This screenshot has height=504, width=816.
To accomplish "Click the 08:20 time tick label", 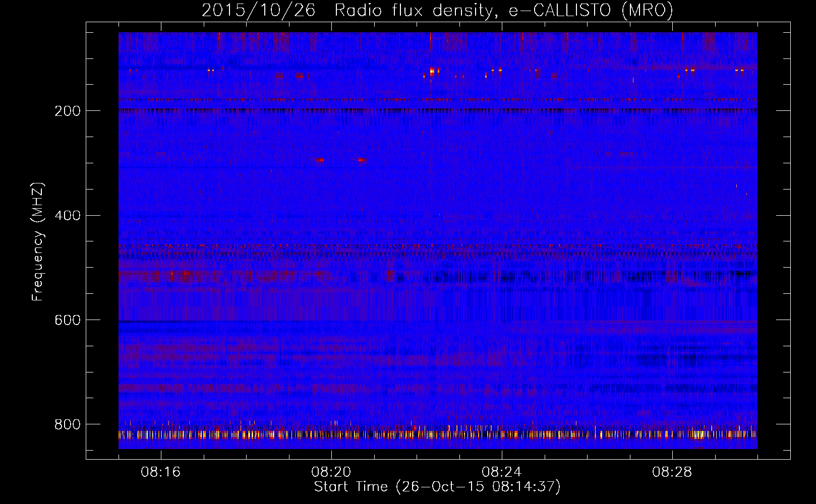I will tap(331, 472).
